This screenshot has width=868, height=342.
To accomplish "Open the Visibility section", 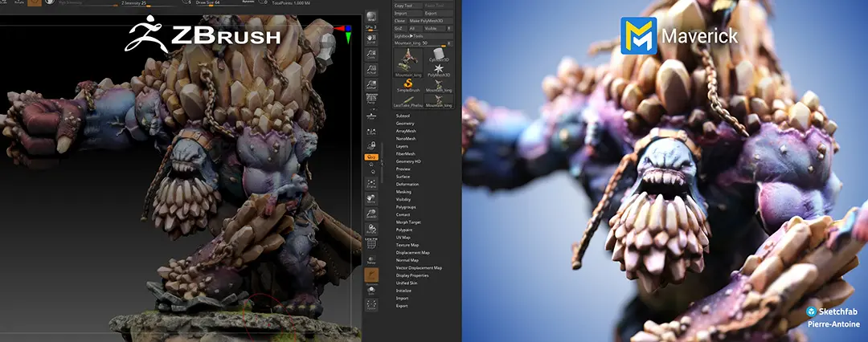I will (x=403, y=199).
